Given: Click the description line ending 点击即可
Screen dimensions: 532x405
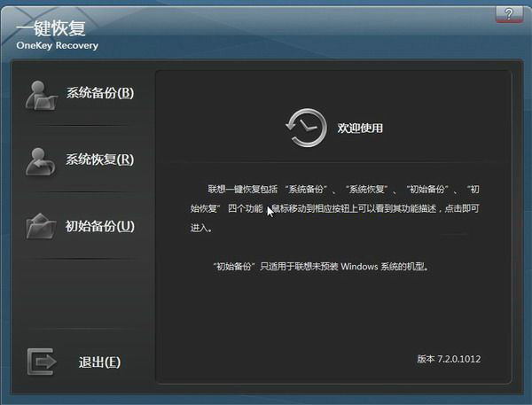Looking at the screenshot, I should click(334, 208).
